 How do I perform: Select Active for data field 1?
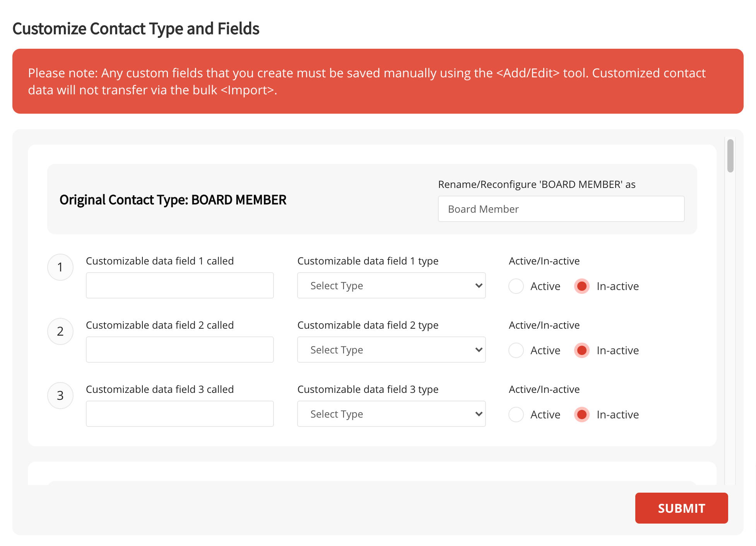(516, 286)
